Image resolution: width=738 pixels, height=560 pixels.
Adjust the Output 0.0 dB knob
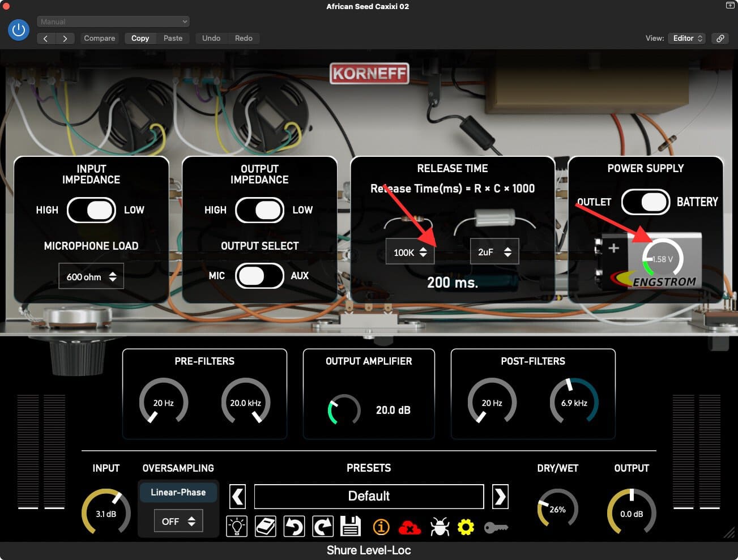pyautogui.click(x=632, y=513)
